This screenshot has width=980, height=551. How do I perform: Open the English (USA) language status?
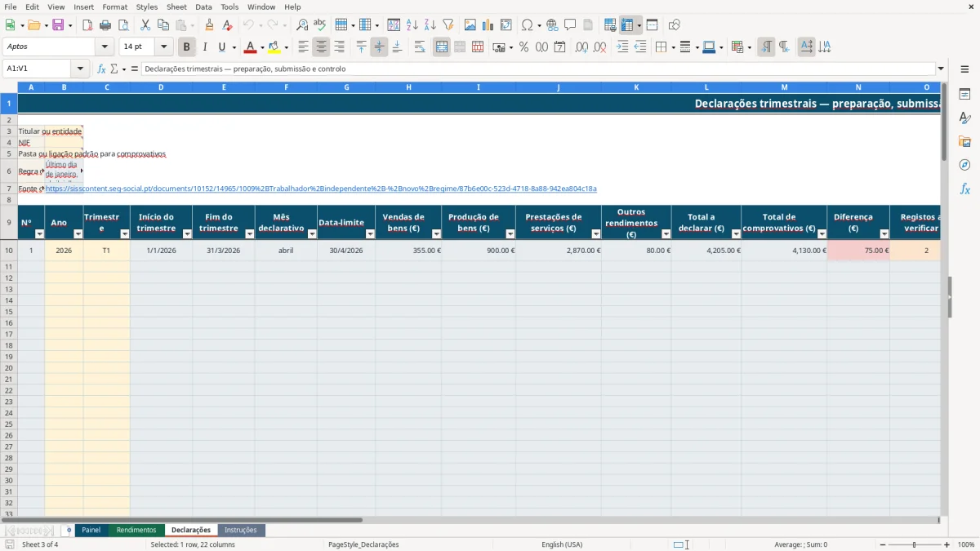coord(562,544)
